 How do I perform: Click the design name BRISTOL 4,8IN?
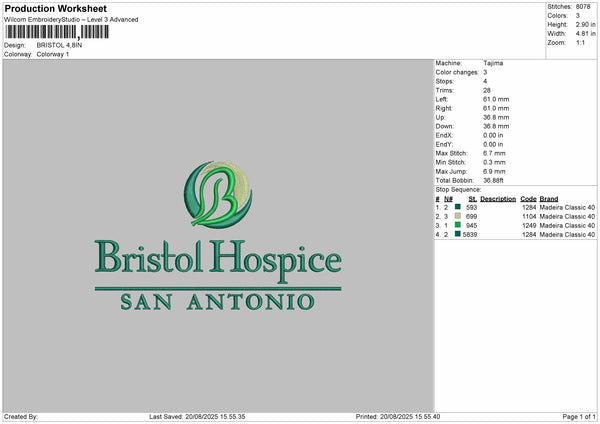pos(59,45)
